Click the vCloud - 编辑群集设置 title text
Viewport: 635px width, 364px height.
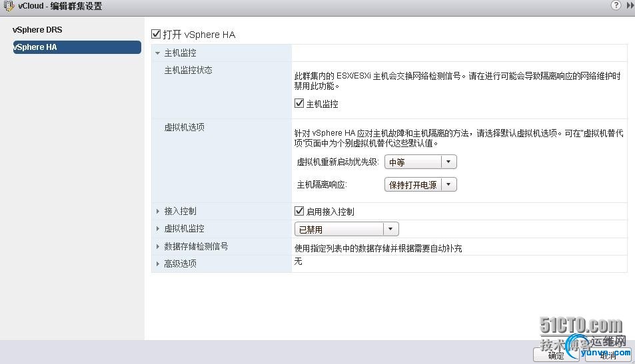click(60, 6)
